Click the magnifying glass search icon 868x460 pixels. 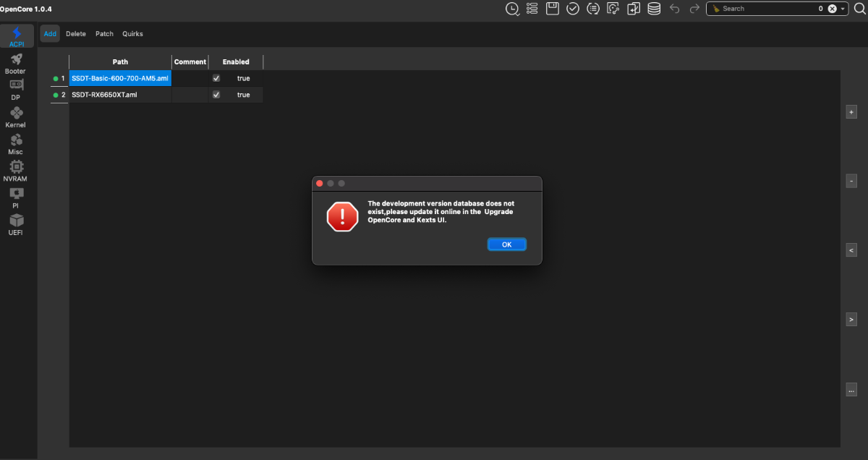(x=859, y=9)
